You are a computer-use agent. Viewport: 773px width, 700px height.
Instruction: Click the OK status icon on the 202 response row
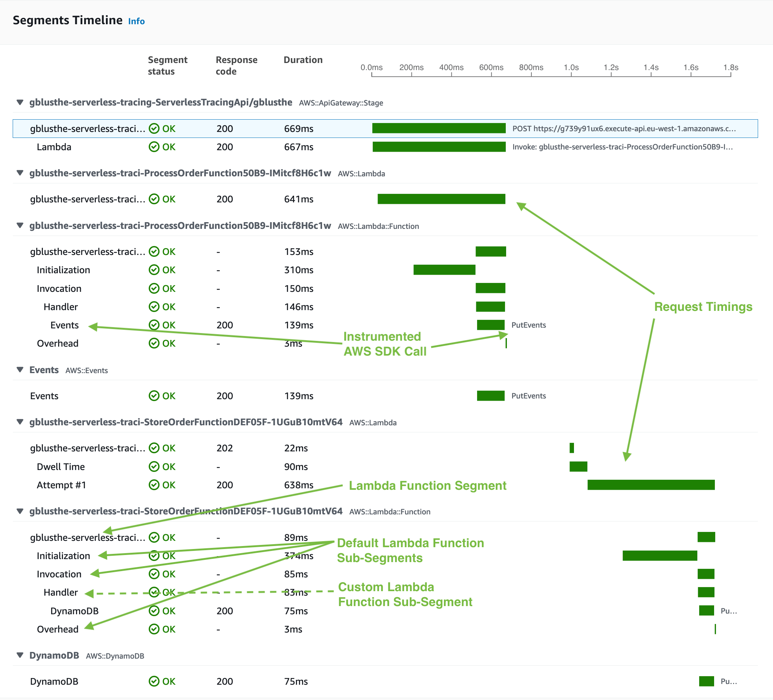[155, 448]
